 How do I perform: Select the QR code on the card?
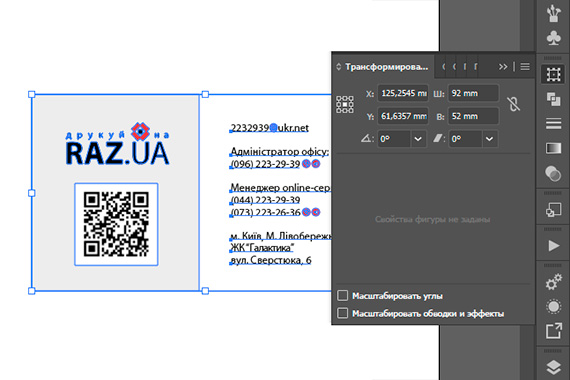pyautogui.click(x=116, y=224)
